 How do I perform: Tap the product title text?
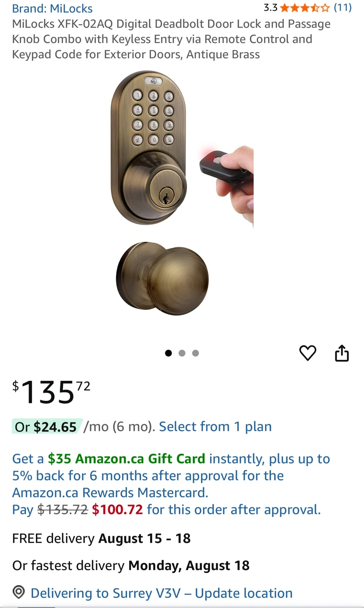(171, 39)
